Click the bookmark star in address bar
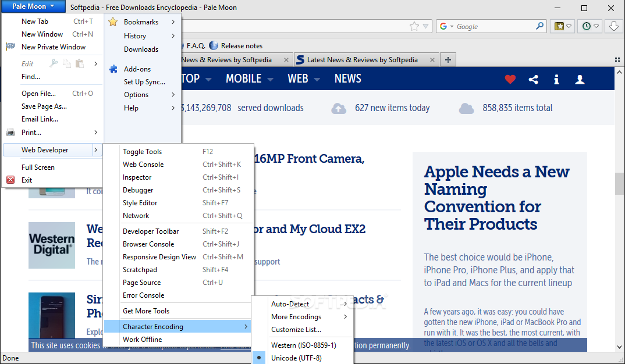The width and height of the screenshot is (625, 364). pyautogui.click(x=414, y=26)
